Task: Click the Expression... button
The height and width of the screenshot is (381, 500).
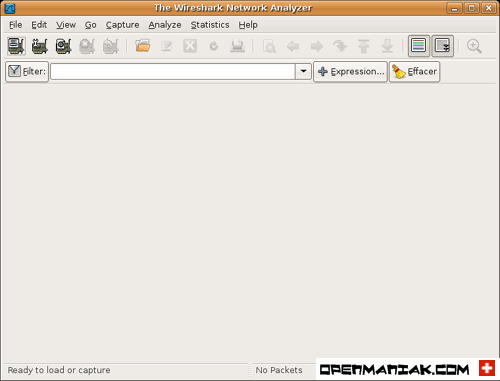Action: 350,71
